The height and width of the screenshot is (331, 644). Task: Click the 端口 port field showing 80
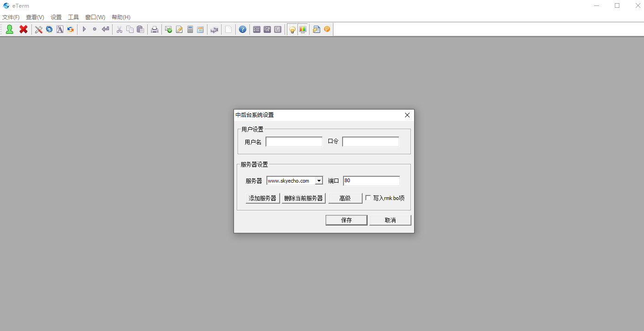point(372,181)
